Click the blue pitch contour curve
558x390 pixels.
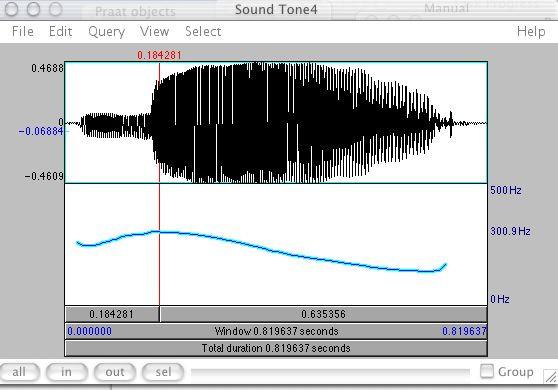[261, 249]
